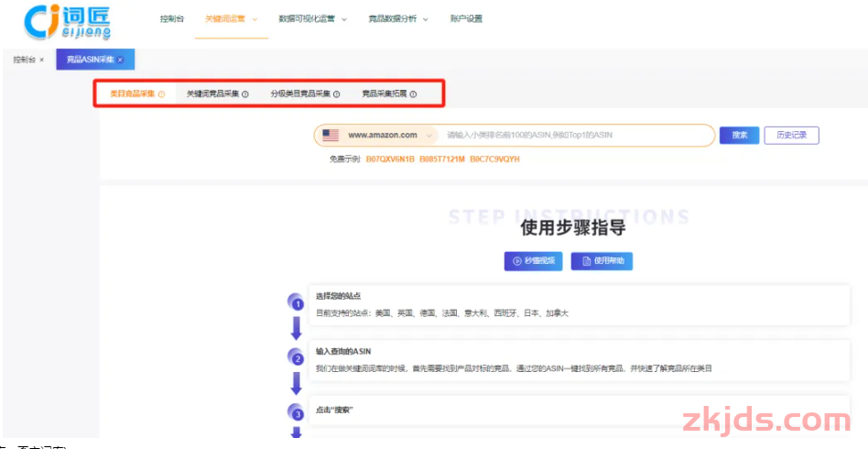This screenshot has width=868, height=449.
Task: Play the 秒懂视频 tutorial video
Action: (x=533, y=260)
